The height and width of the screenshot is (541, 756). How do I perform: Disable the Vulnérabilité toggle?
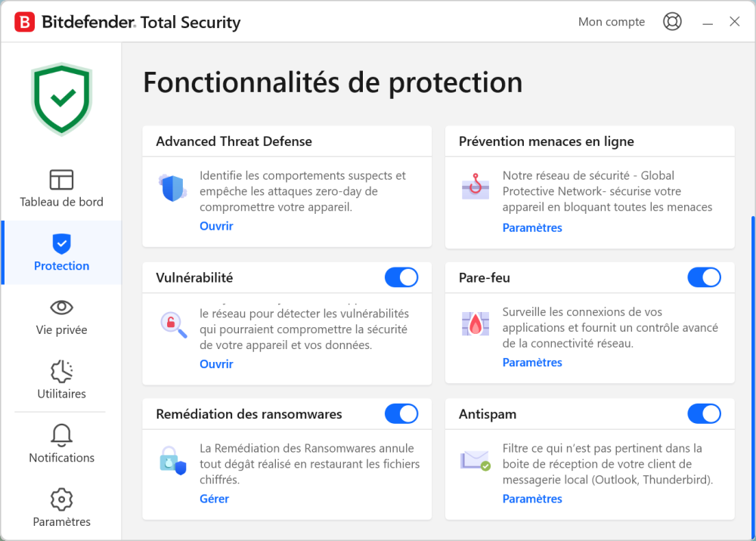pyautogui.click(x=401, y=277)
